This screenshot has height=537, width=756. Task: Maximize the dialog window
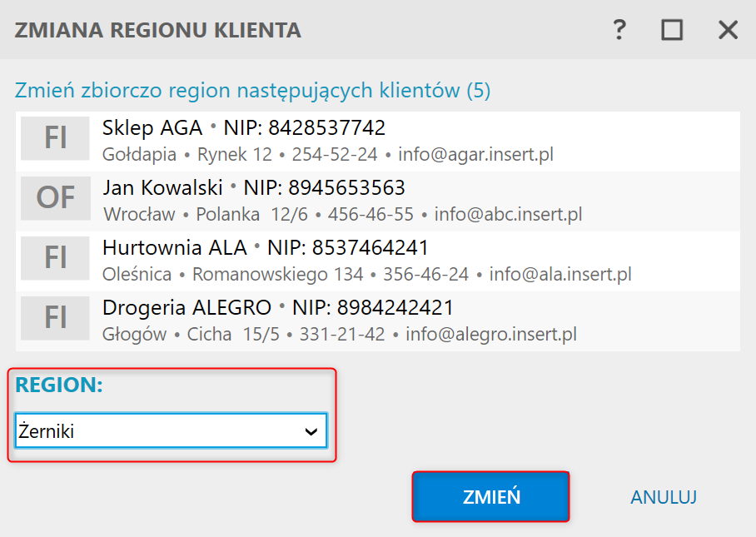[672, 30]
